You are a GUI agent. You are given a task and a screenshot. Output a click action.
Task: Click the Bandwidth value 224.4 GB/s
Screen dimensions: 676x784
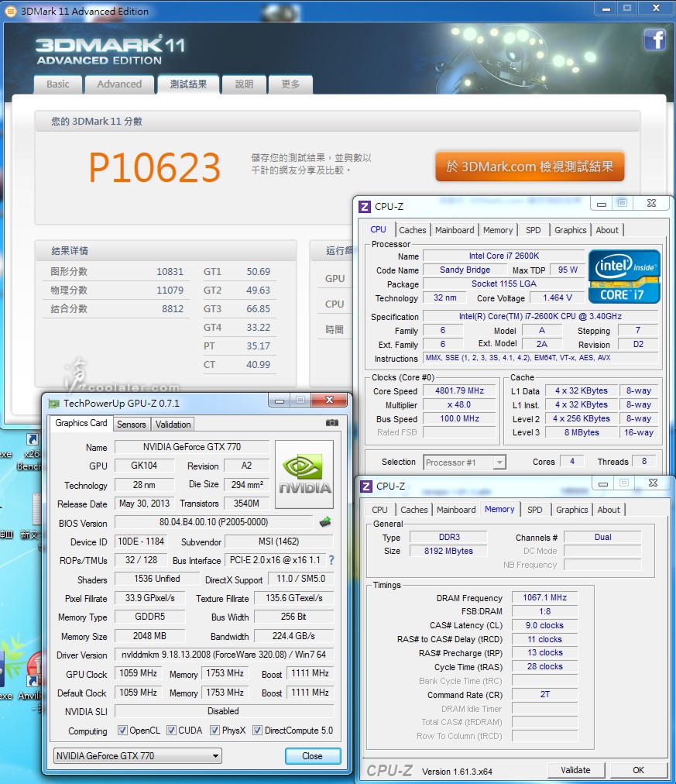click(x=293, y=636)
